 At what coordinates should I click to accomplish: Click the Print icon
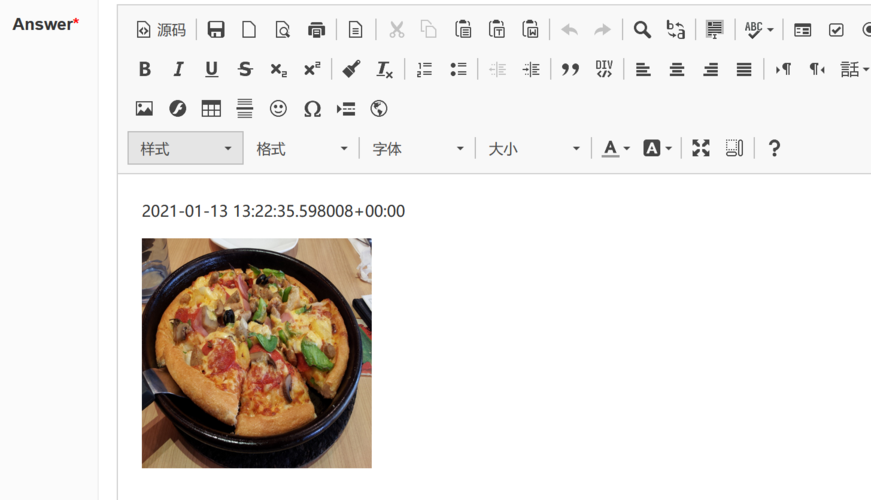[x=316, y=30]
